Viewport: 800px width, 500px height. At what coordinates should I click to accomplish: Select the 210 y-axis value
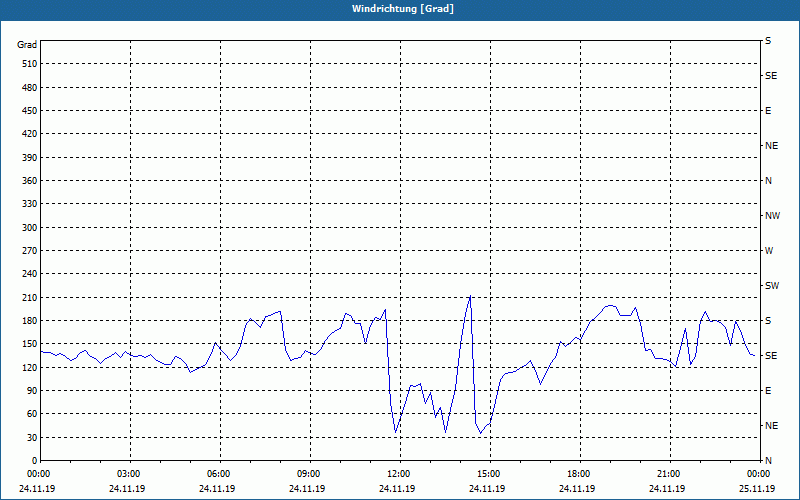click(30, 297)
